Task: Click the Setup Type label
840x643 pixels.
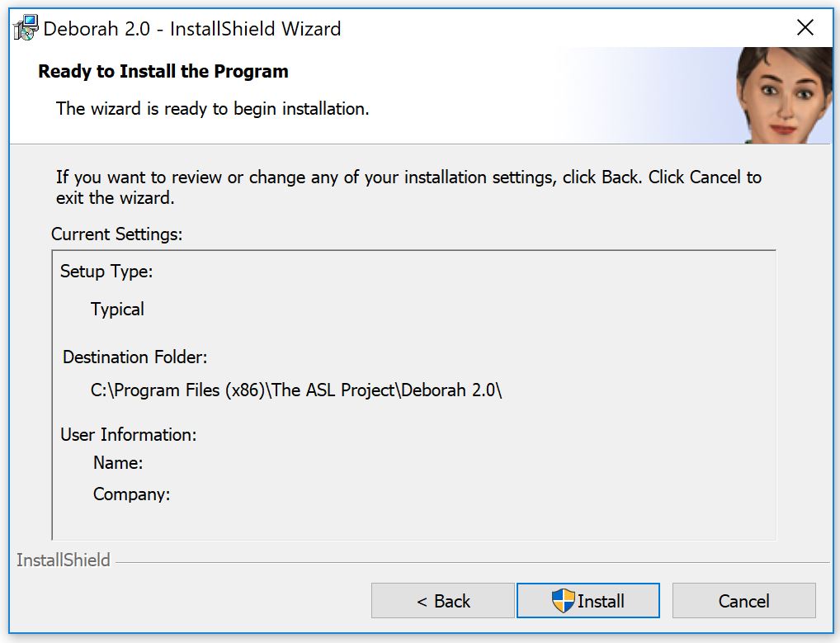Action: (106, 271)
